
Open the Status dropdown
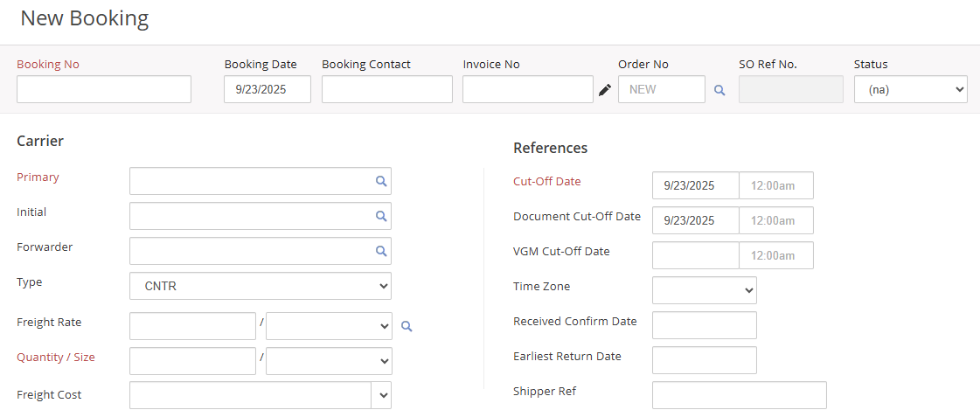(910, 89)
